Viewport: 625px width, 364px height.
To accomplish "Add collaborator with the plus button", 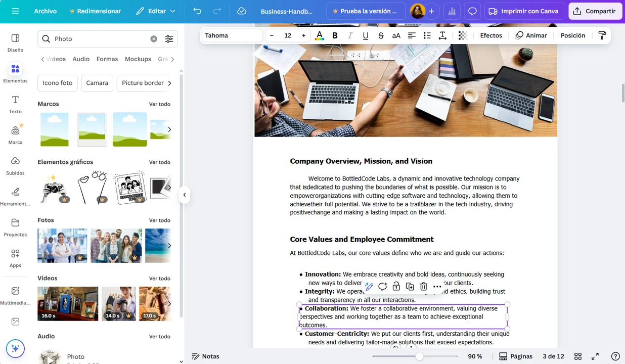I will (x=431, y=11).
